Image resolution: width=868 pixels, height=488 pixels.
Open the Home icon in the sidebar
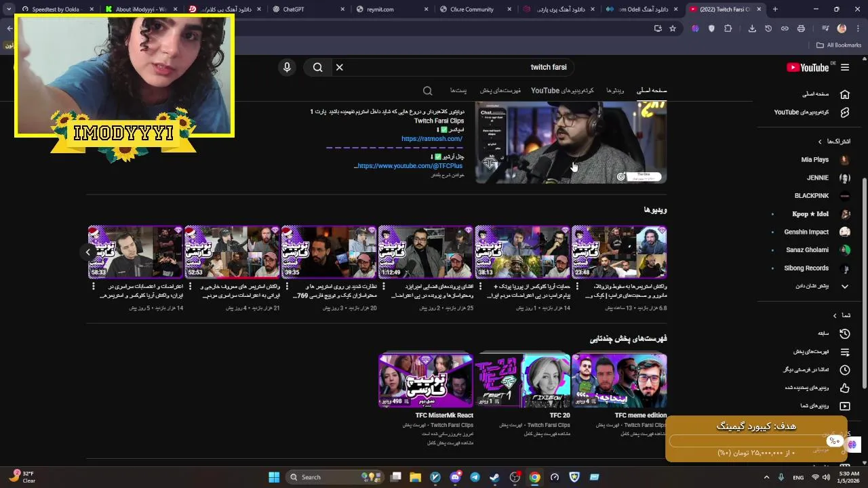pyautogui.click(x=845, y=94)
